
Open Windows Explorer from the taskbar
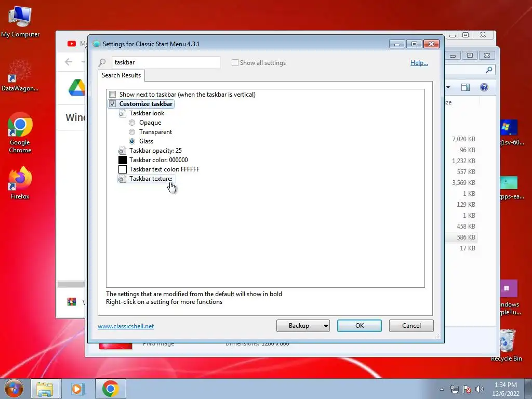45,389
